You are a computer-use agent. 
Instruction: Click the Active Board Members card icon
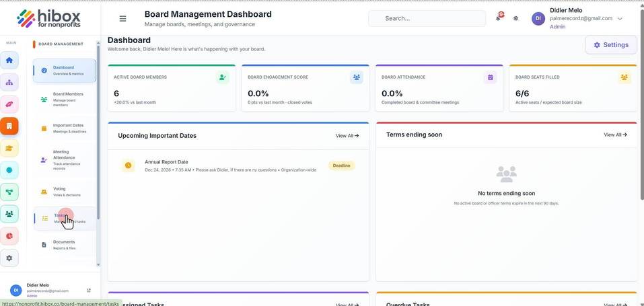coord(222,77)
